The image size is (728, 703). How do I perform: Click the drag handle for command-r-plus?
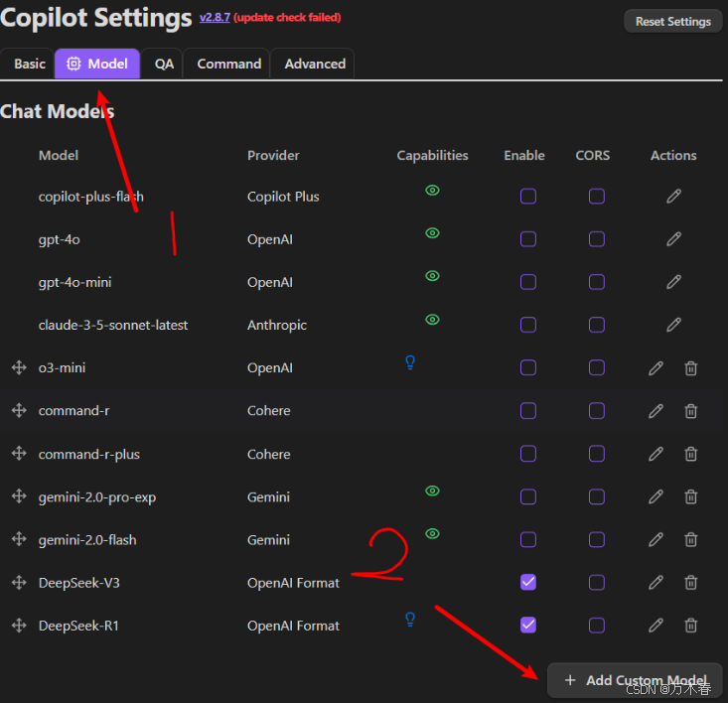19,454
